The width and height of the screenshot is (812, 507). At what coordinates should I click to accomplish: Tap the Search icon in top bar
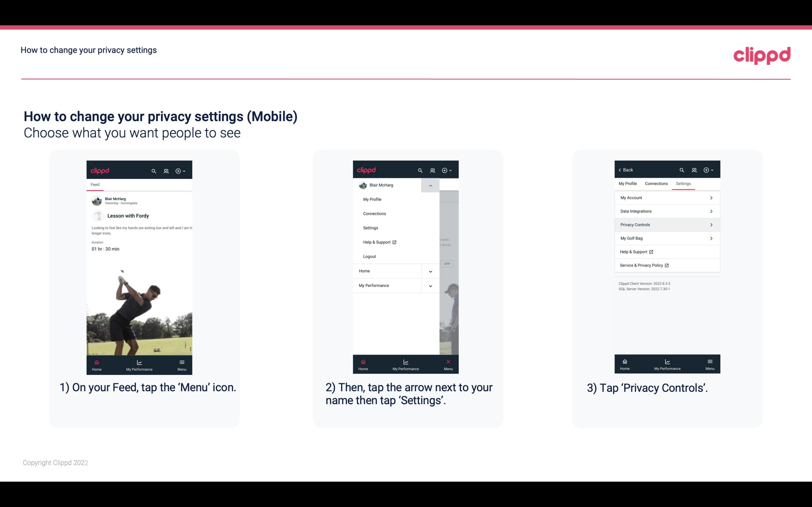pyautogui.click(x=153, y=171)
